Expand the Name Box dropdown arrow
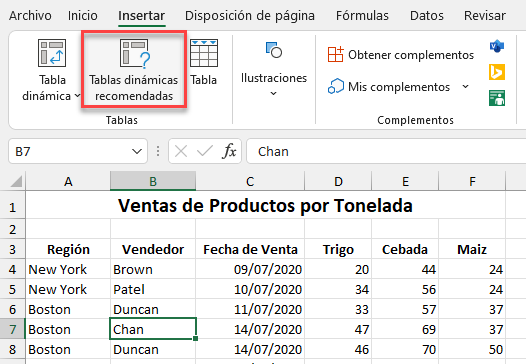The width and height of the screenshot is (526, 364). click(x=137, y=151)
